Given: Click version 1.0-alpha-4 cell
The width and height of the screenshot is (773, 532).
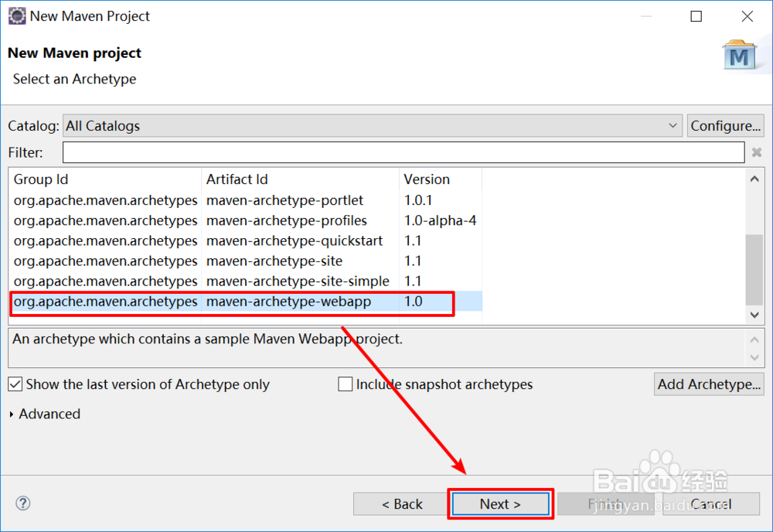Looking at the screenshot, I should [x=441, y=220].
